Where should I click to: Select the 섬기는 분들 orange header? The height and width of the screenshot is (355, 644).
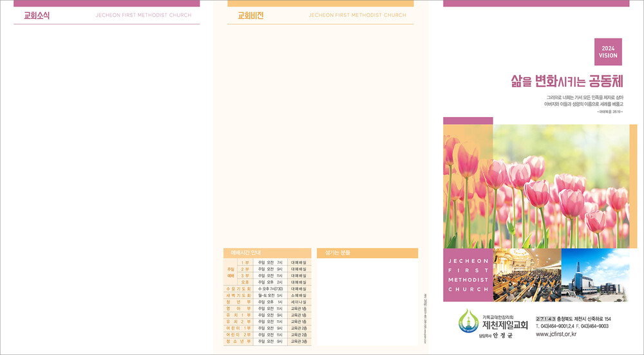point(367,253)
